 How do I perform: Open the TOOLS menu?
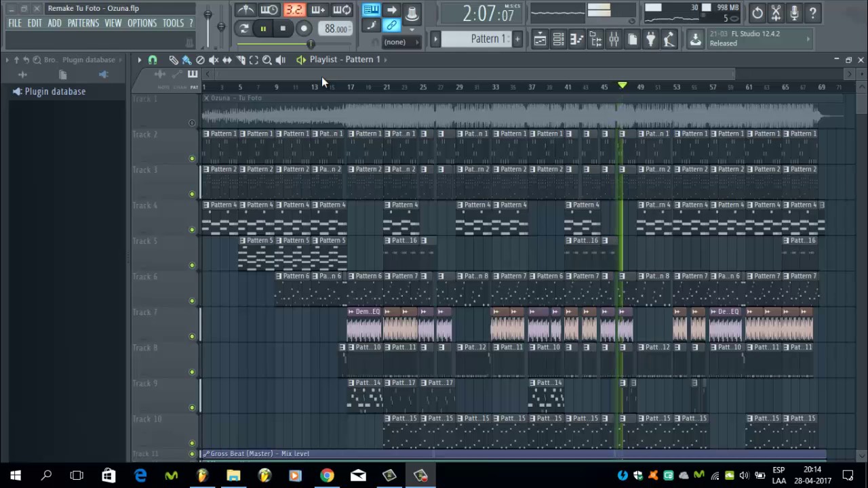click(173, 23)
